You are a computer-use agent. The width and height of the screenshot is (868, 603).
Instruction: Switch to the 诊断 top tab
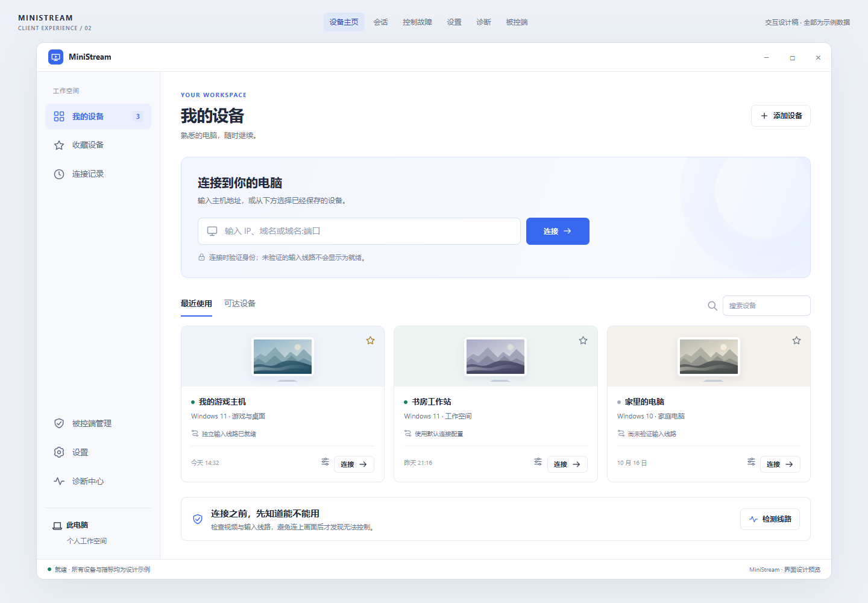click(484, 22)
